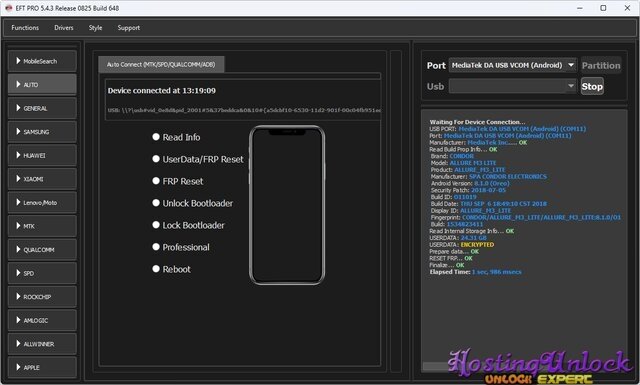Expand the GENERAL sidebar section
Viewport: 640px width, 385px height.
(42, 108)
